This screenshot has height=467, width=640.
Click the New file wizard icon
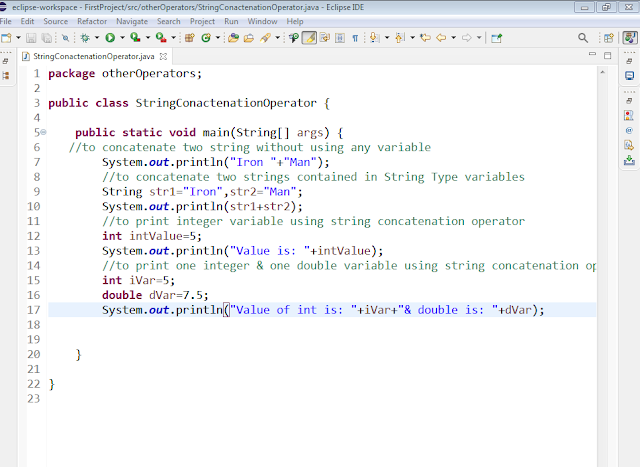(x=6, y=38)
